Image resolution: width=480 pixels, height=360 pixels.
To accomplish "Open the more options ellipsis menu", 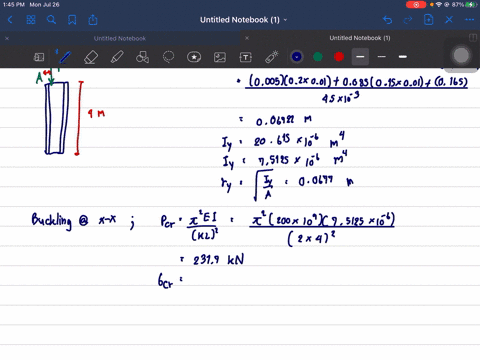I will click(469, 20).
